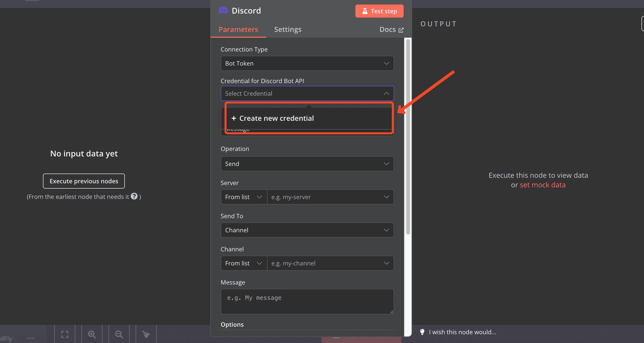Click the zoom in magnifier icon
This screenshot has width=644, height=343.
coord(92,334)
